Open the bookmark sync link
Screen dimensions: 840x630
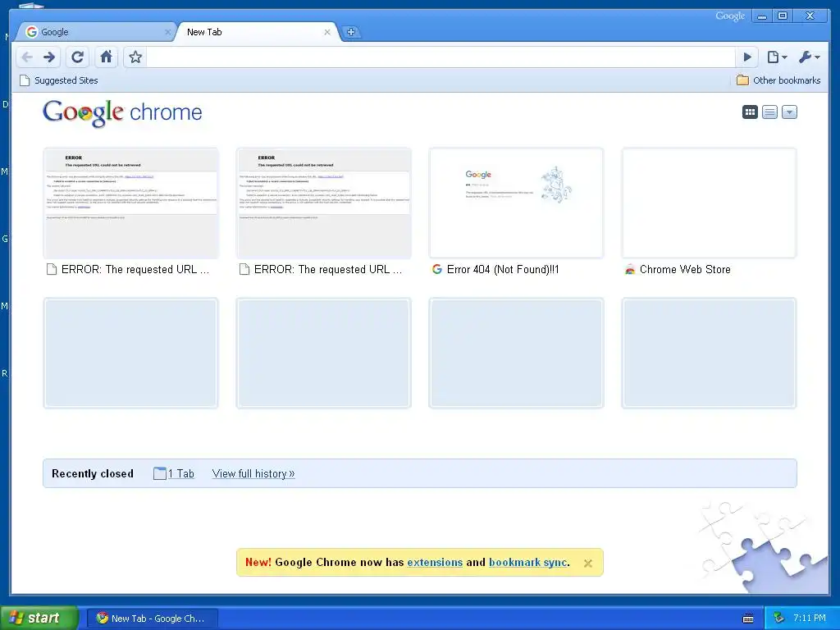point(527,563)
